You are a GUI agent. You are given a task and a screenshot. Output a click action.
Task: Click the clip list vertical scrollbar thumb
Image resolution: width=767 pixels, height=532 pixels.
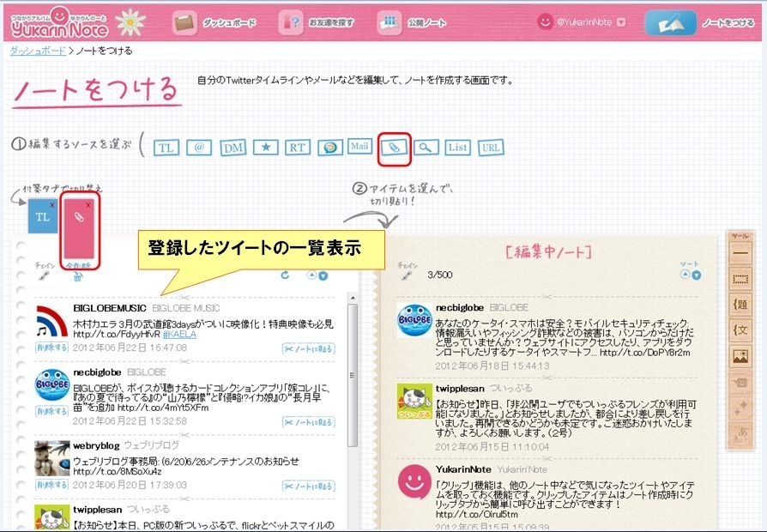[x=353, y=375]
